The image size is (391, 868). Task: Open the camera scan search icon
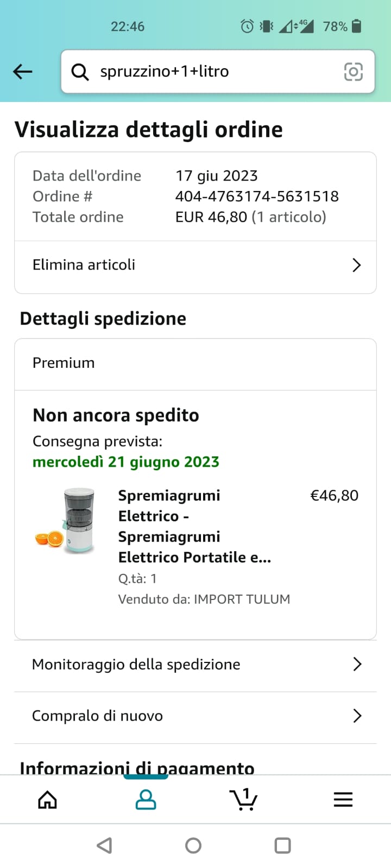[353, 72]
